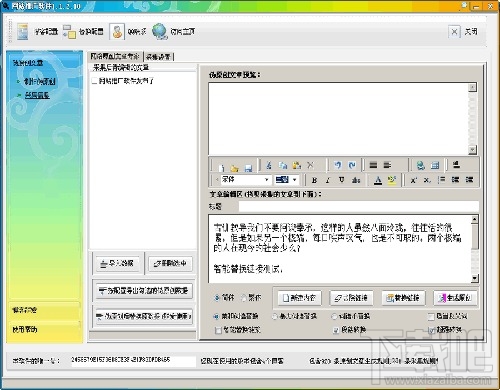500x390 pixels.
Task: Click the insert hyperlink globe icon
Action: click(x=421, y=165)
